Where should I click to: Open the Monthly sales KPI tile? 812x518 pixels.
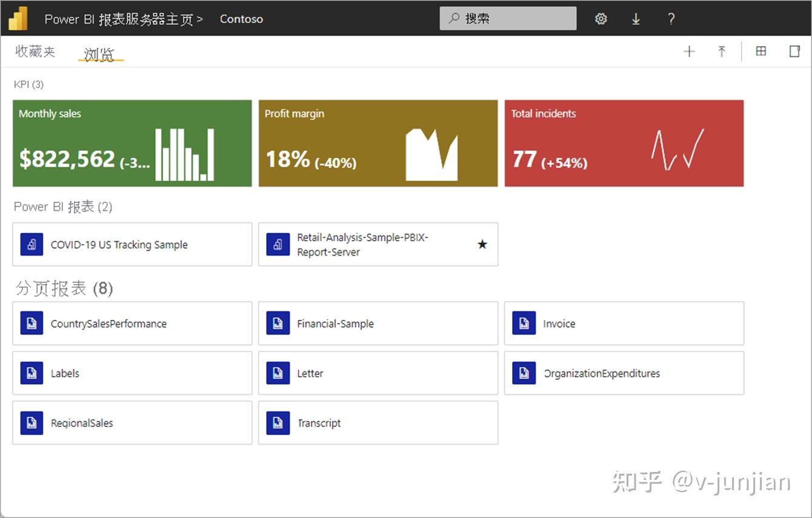pos(132,142)
